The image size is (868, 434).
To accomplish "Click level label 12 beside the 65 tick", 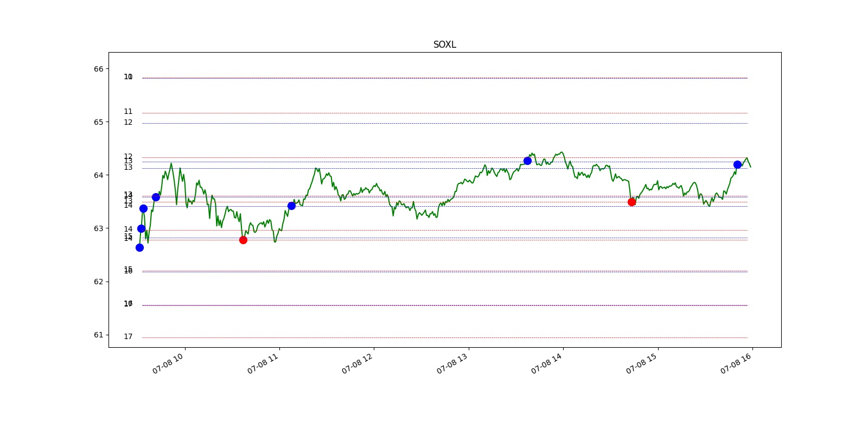I will click(x=128, y=123).
